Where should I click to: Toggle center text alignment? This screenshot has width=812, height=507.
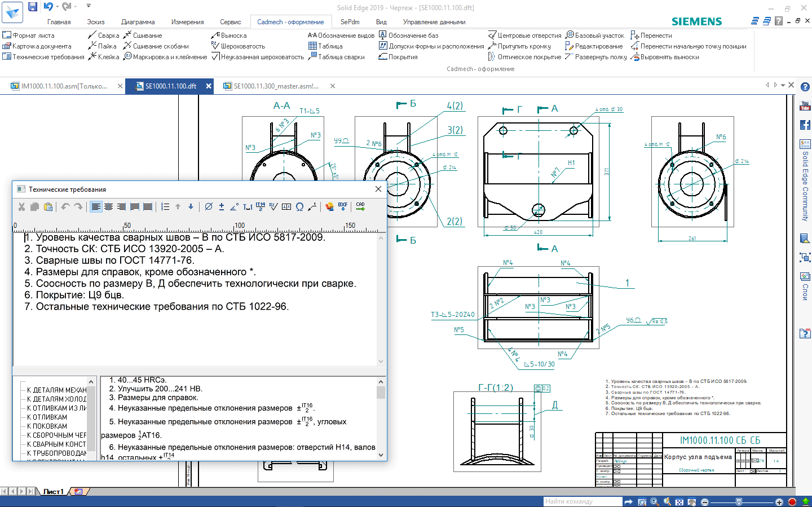click(x=109, y=207)
